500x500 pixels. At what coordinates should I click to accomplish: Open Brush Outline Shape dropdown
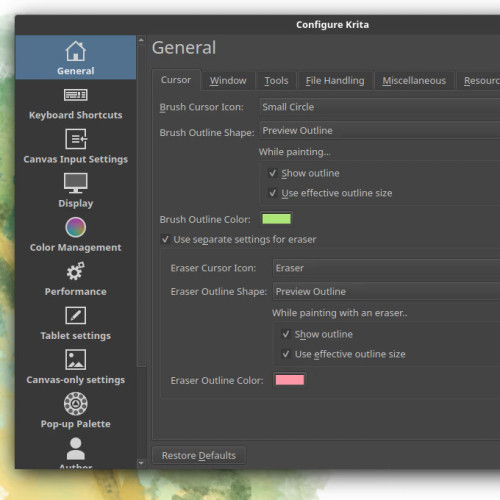point(380,131)
